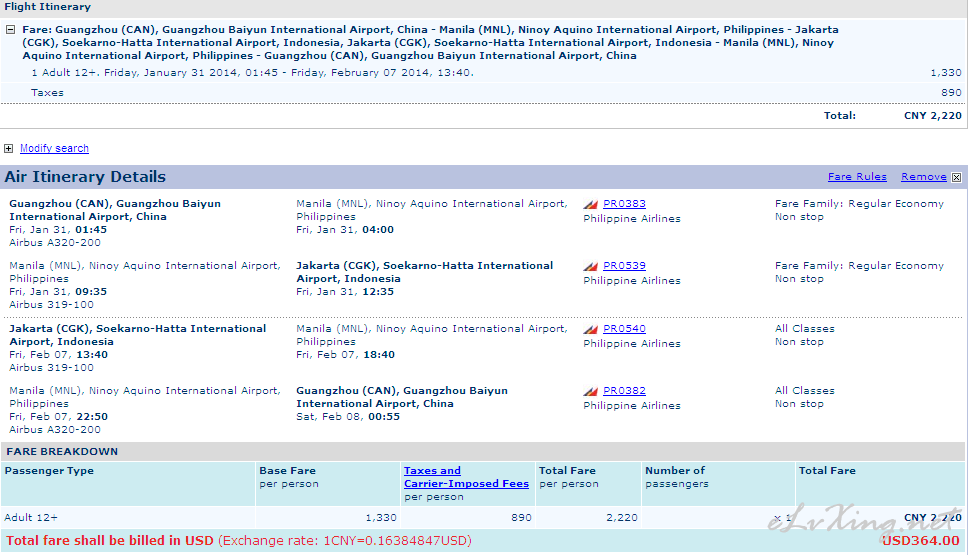Click the X icon beside Remove
This screenshot has width=972, height=555.
click(957, 177)
